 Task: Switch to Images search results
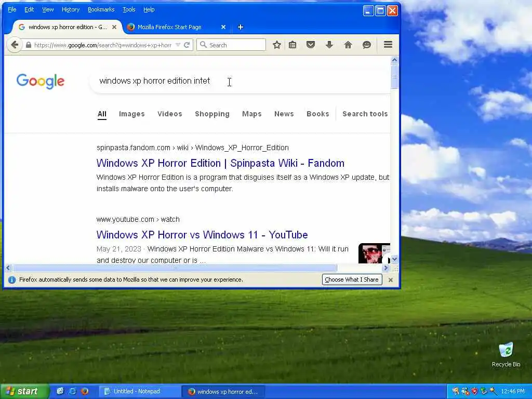(x=131, y=114)
